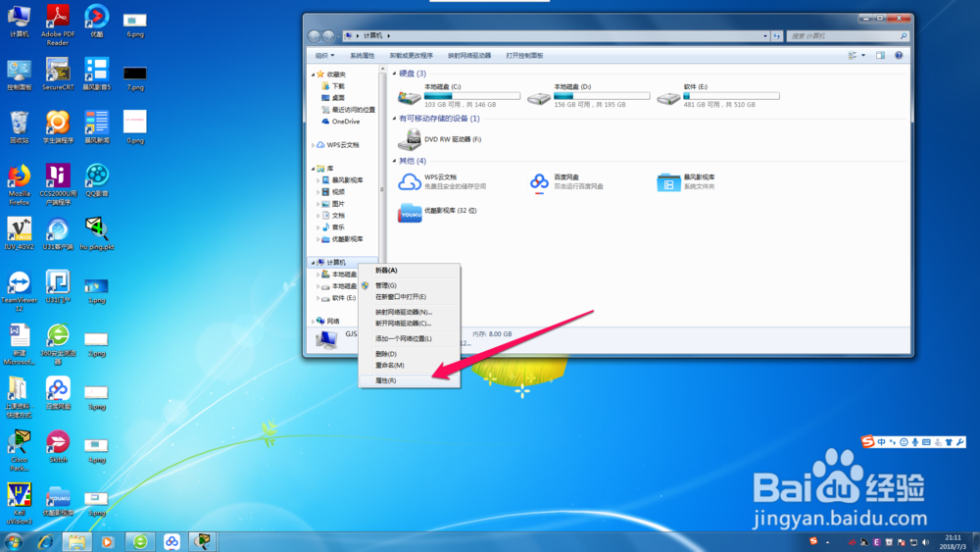Collapse the 硬盘 (3) group
The image size is (980, 552).
[394, 74]
